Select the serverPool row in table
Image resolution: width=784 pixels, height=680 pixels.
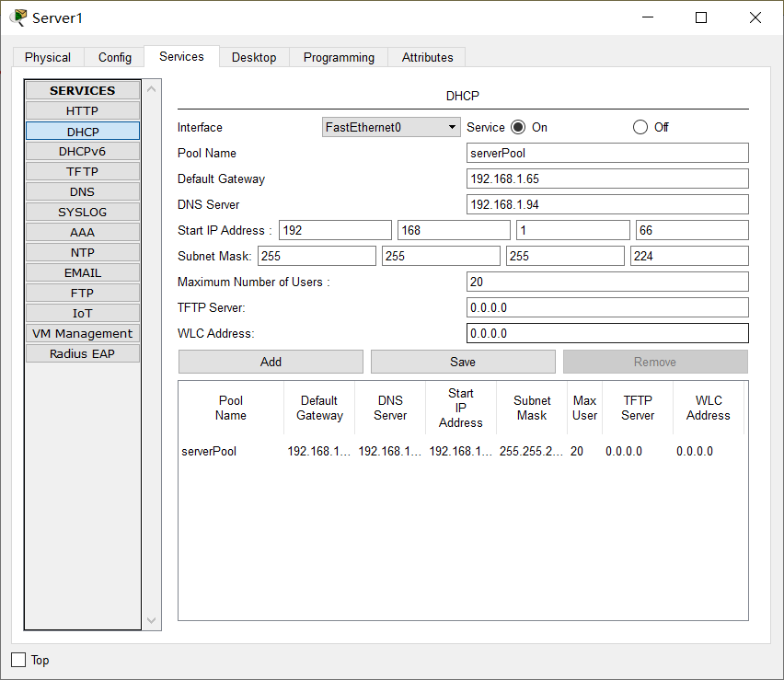(463, 451)
